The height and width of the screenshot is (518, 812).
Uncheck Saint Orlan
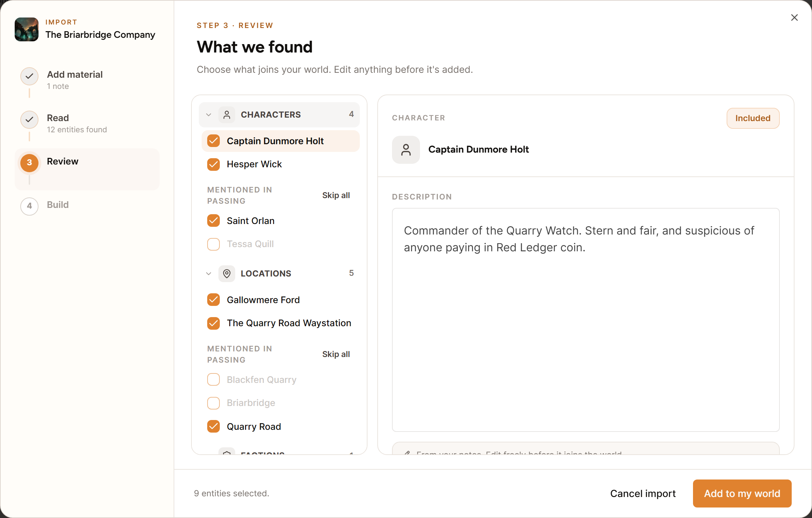pos(213,221)
